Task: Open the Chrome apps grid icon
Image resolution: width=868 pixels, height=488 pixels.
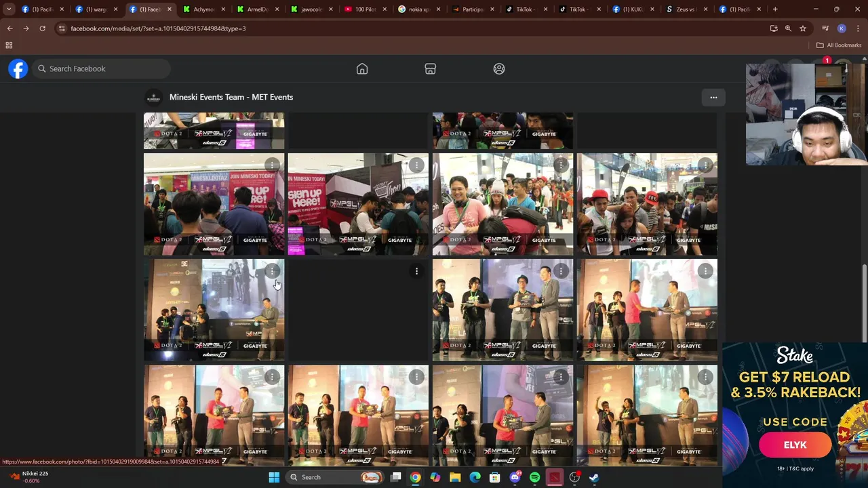Action: tap(9, 45)
